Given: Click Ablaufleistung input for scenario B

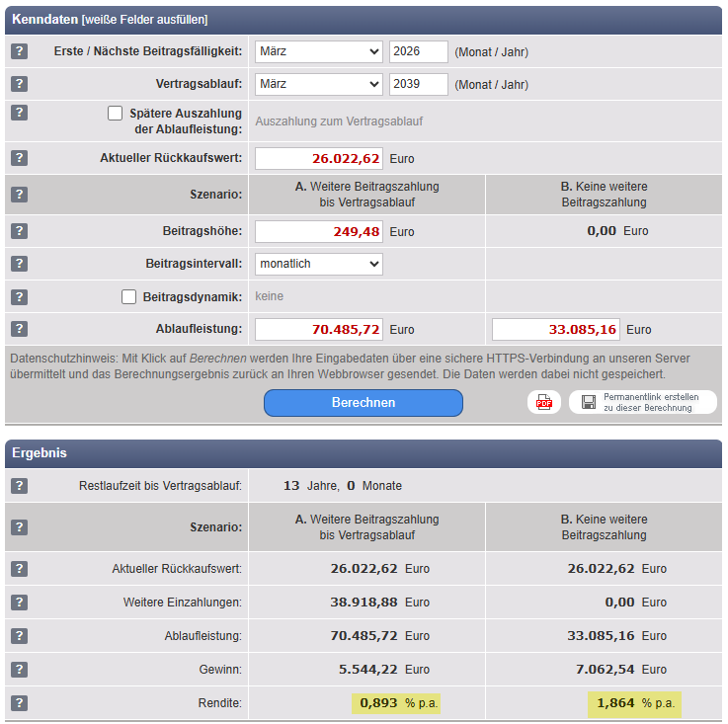Looking at the screenshot, I should pyautogui.click(x=557, y=329).
